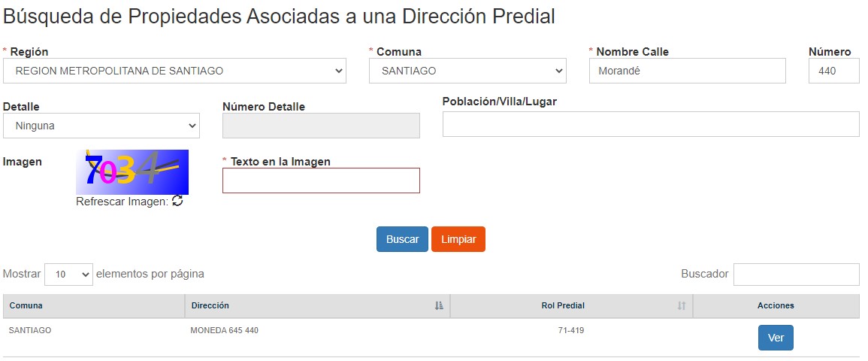Click the SANTIAGO table cell
The height and width of the screenshot is (361, 868).
pos(30,331)
